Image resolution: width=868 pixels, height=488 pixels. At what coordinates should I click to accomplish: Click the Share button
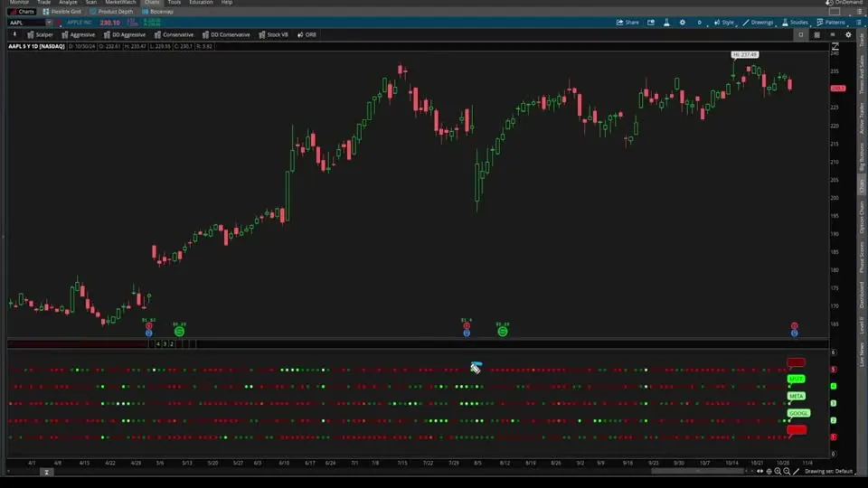(x=627, y=23)
